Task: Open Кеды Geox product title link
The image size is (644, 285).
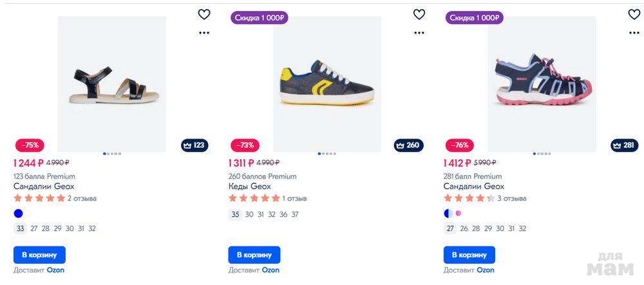Action: (x=249, y=186)
